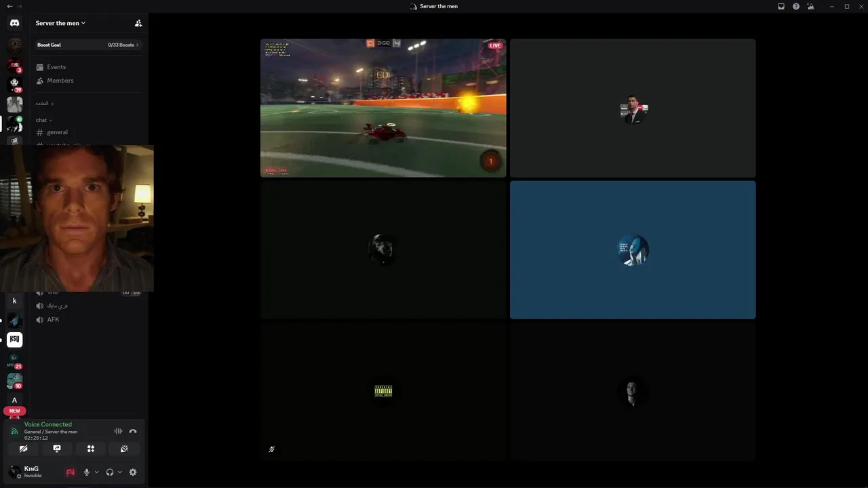Viewport: 868px width, 488px height.
Task: Click the green connection signal icon
Action: [x=15, y=431]
